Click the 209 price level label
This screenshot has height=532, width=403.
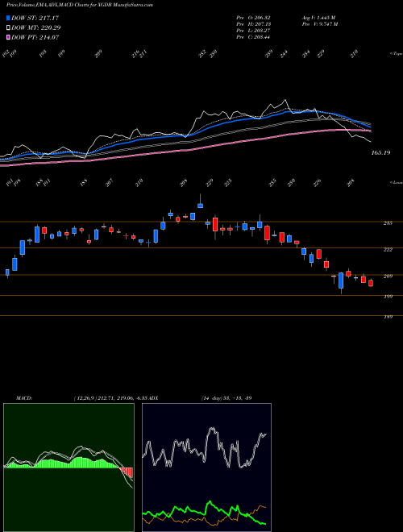[x=388, y=276]
